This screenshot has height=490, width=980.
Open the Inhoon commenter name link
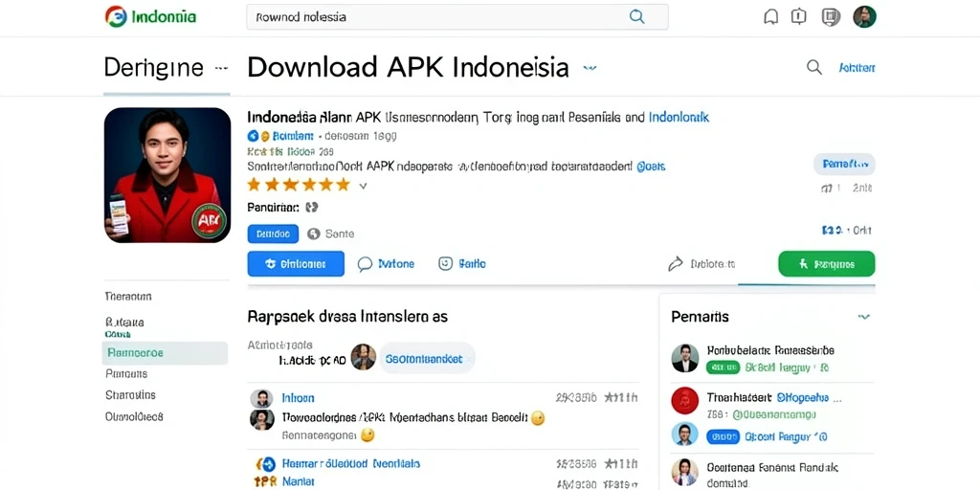[299, 397]
